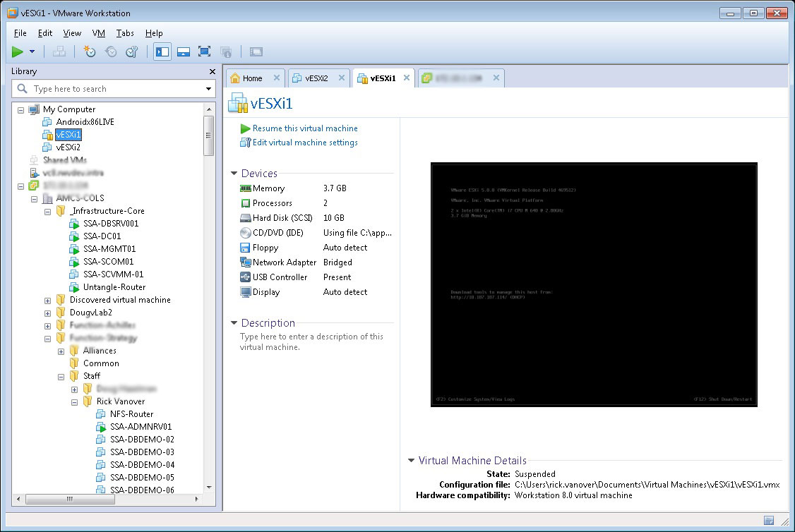Select vESXi2 in the library tree

tap(68, 147)
